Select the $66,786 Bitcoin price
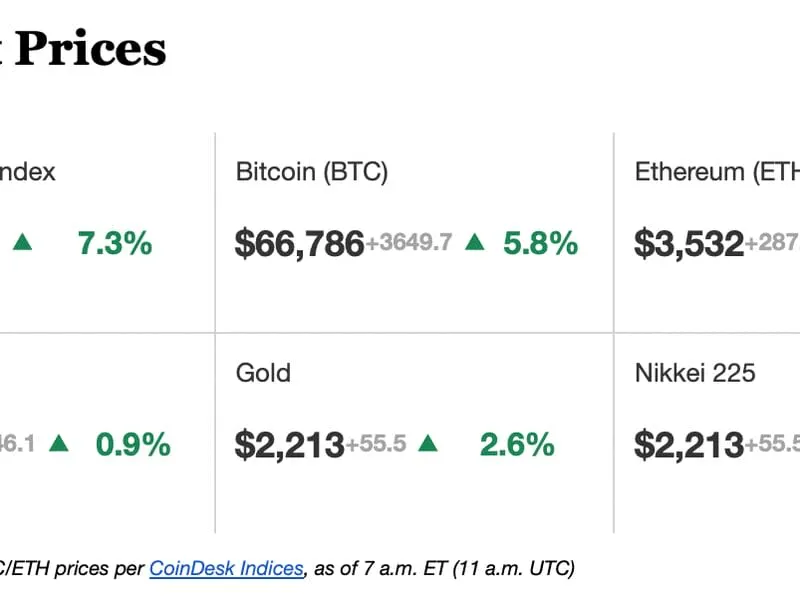The image size is (800, 600). click(x=299, y=243)
